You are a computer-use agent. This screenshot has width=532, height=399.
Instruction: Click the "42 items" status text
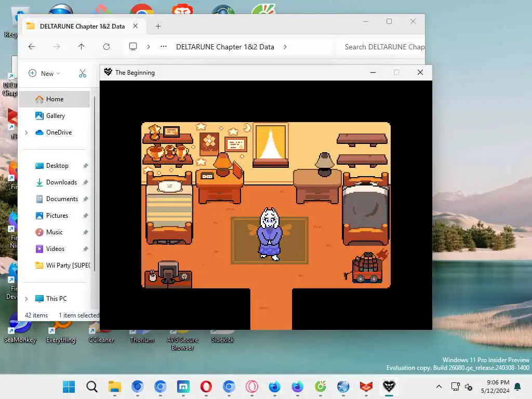tap(36, 315)
